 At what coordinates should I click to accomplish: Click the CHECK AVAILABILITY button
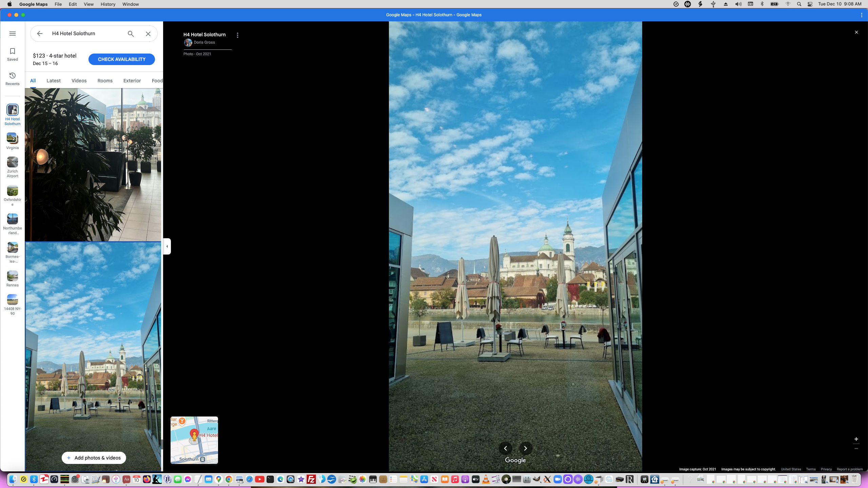pos(121,59)
